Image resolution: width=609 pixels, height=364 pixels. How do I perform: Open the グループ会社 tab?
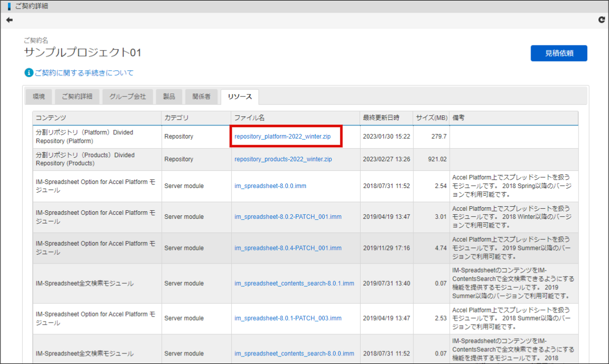127,97
